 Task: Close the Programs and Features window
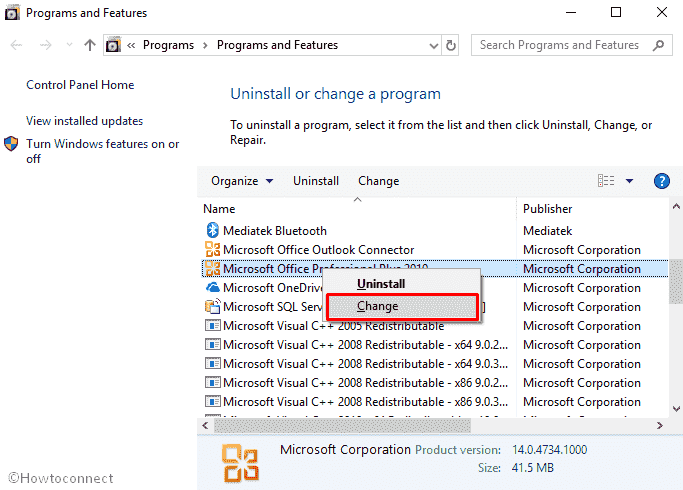click(x=662, y=12)
